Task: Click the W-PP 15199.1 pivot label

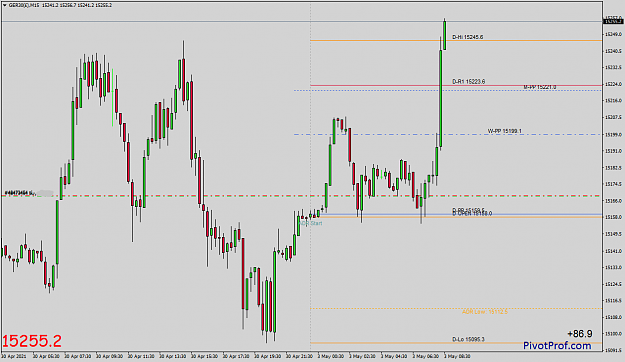Action: coord(504,131)
